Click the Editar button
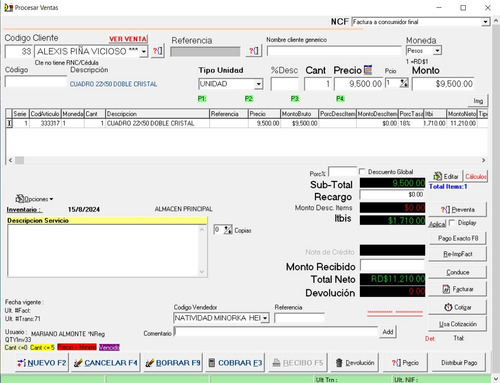The height and width of the screenshot is (383, 500). click(x=446, y=176)
